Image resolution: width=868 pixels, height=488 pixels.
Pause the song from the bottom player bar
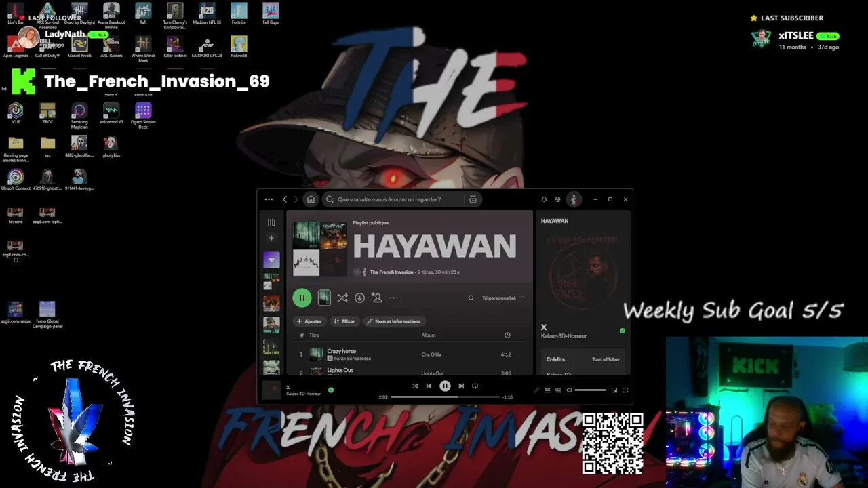[445, 386]
